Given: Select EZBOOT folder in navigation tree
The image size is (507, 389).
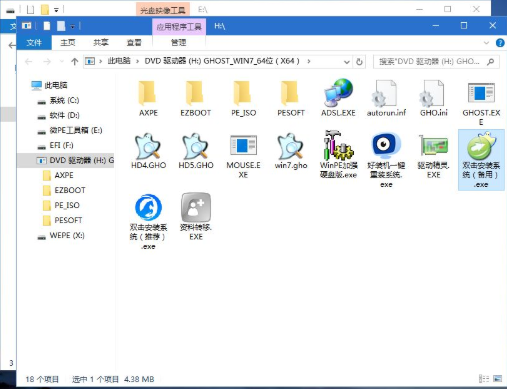Looking at the screenshot, I should 70,190.
